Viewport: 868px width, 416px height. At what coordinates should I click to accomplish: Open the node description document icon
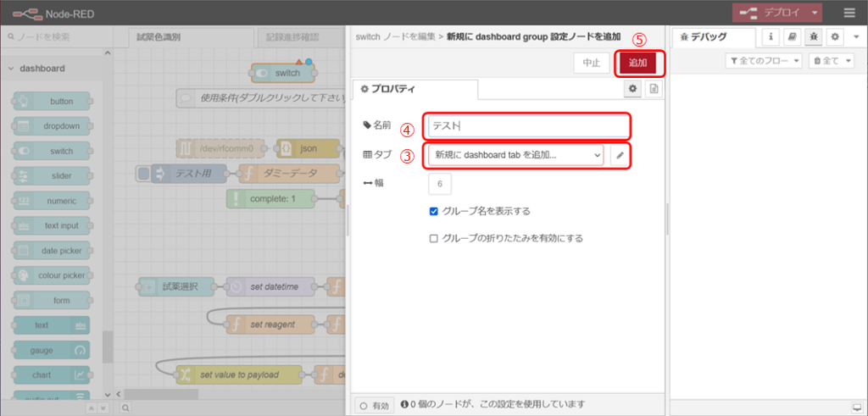tap(654, 89)
